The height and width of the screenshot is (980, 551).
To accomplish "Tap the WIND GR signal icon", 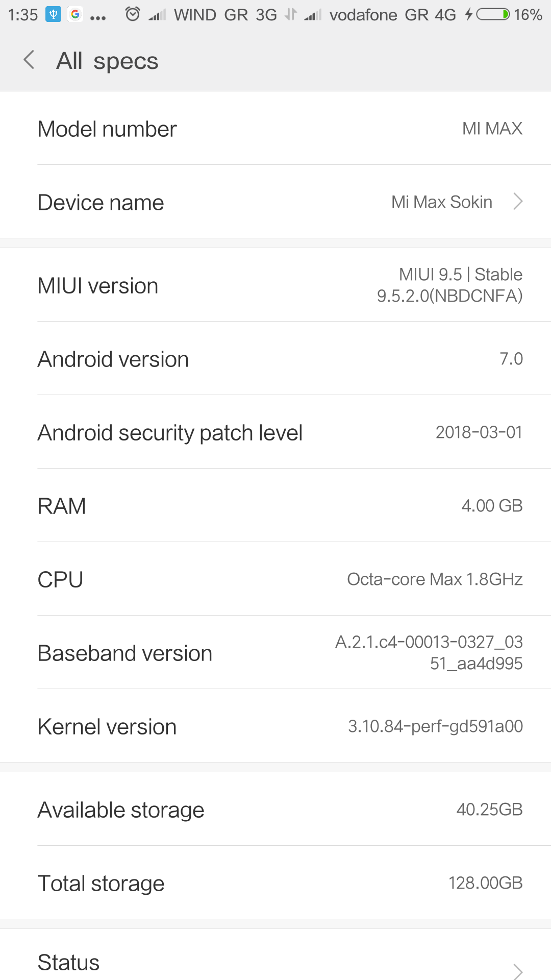I will click(157, 15).
